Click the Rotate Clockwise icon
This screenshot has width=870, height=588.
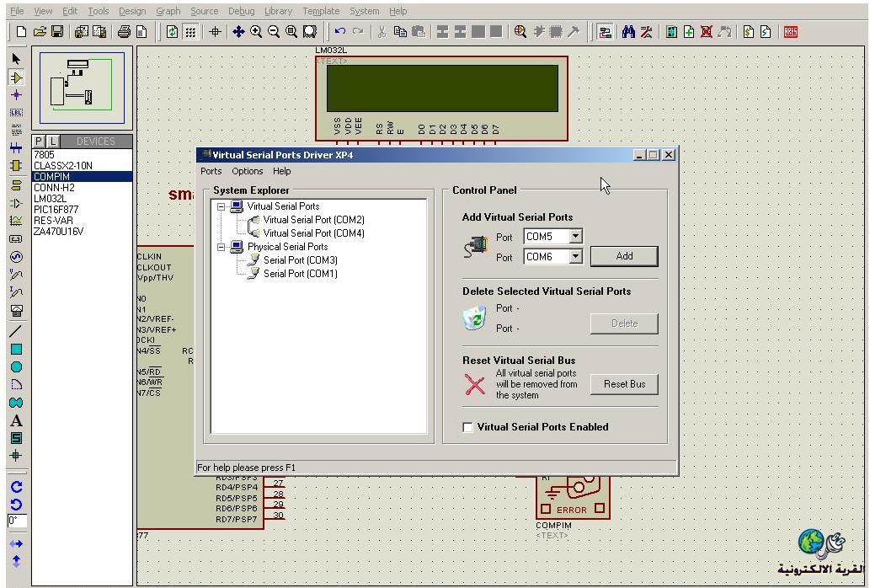click(16, 486)
